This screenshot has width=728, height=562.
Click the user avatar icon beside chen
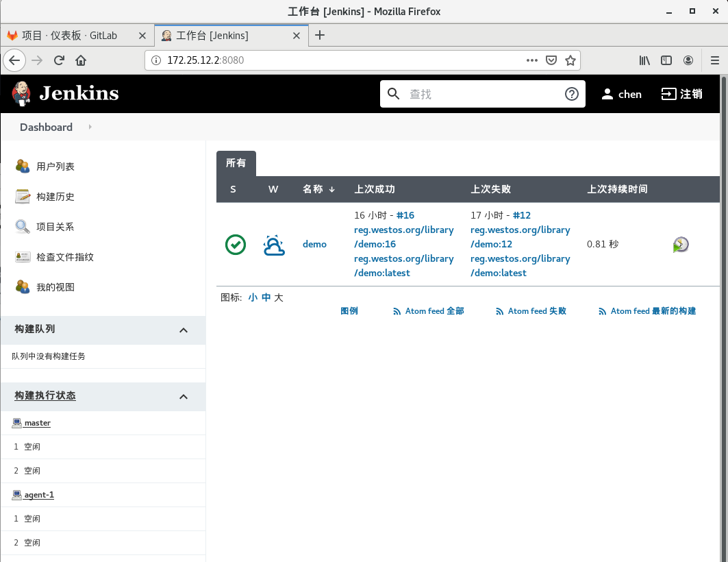607,94
